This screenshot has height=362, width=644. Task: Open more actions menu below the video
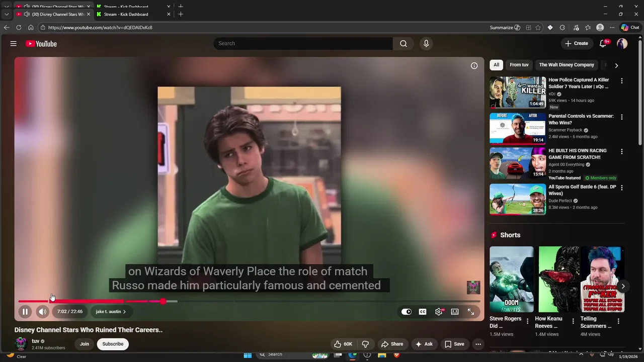click(478, 344)
